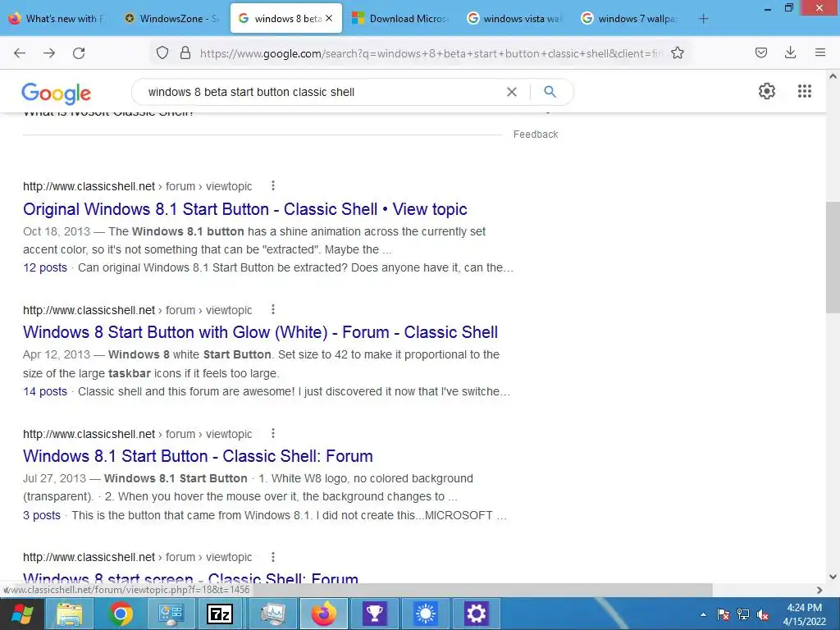Open the purple gear app in taskbar
Screen dimensions: 840x630
pyautogui.click(x=477, y=614)
